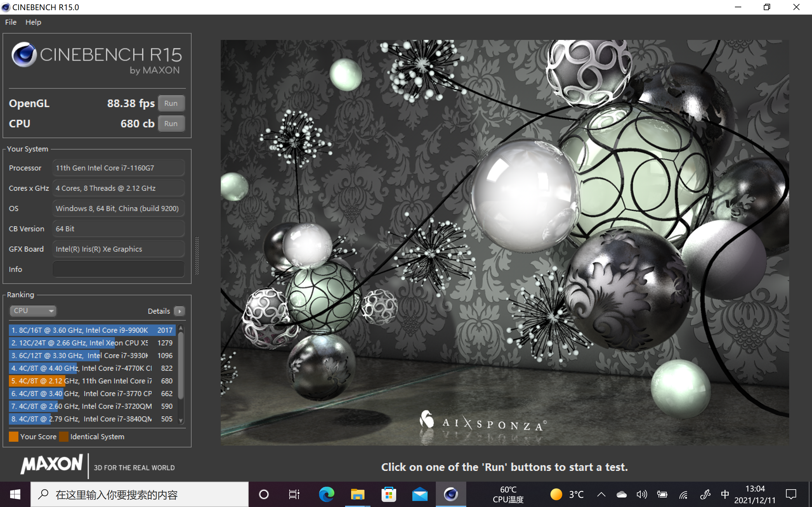Click the Cortana circle icon
The height and width of the screenshot is (507, 812).
pyautogui.click(x=264, y=494)
